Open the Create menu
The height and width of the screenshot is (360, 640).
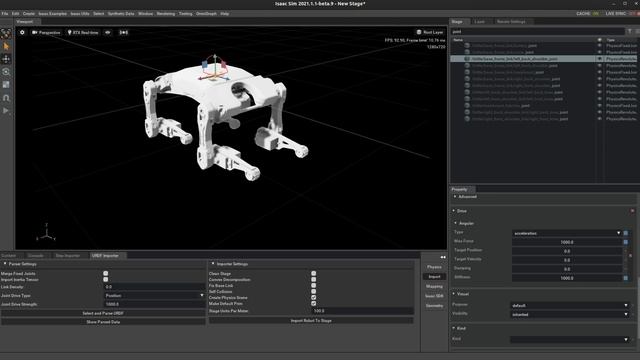29,13
